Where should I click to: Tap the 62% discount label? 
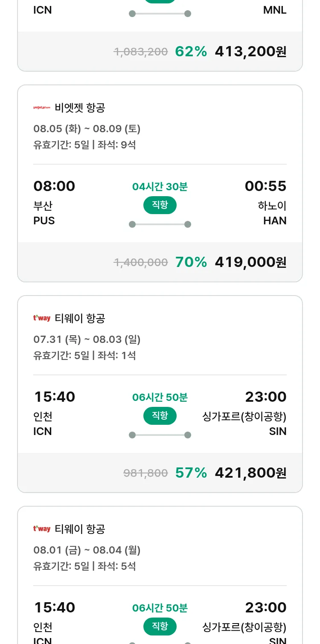[x=191, y=52]
